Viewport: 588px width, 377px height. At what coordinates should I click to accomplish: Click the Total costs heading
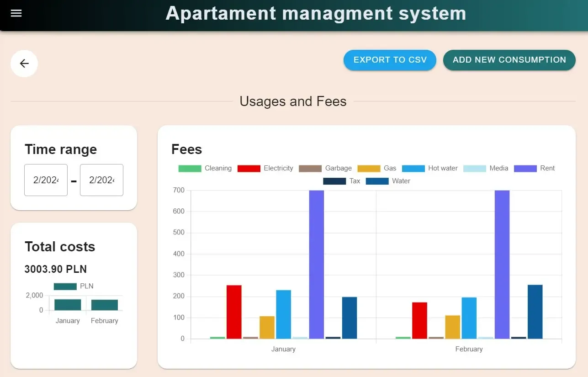coord(60,247)
